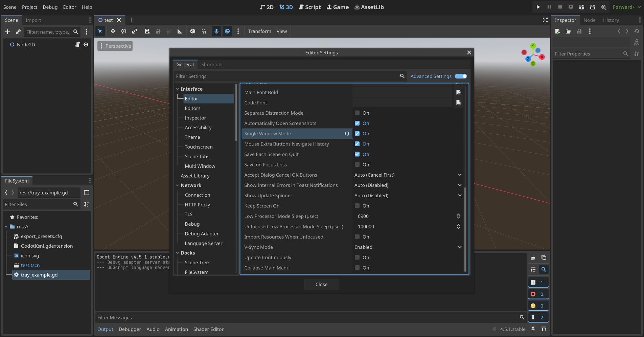Enable Separate Distraction Mode checkbox
Image resolution: width=644 pixels, height=337 pixels.
click(357, 113)
